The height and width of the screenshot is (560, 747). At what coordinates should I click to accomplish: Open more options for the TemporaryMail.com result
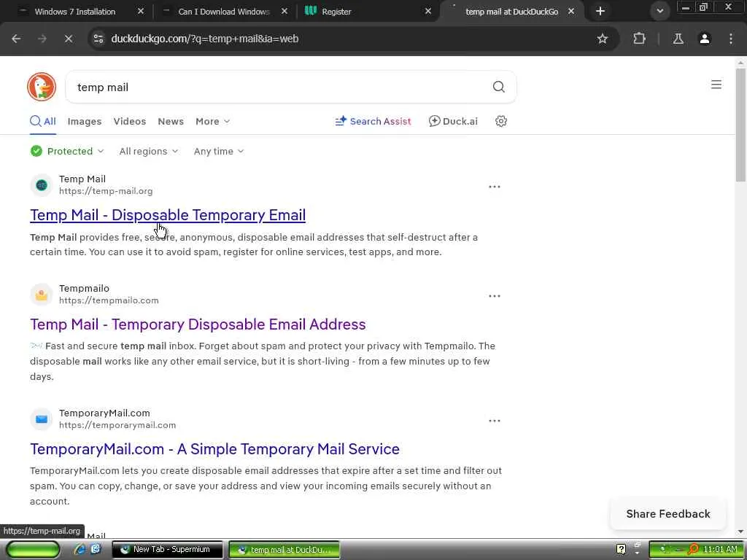[495, 421]
